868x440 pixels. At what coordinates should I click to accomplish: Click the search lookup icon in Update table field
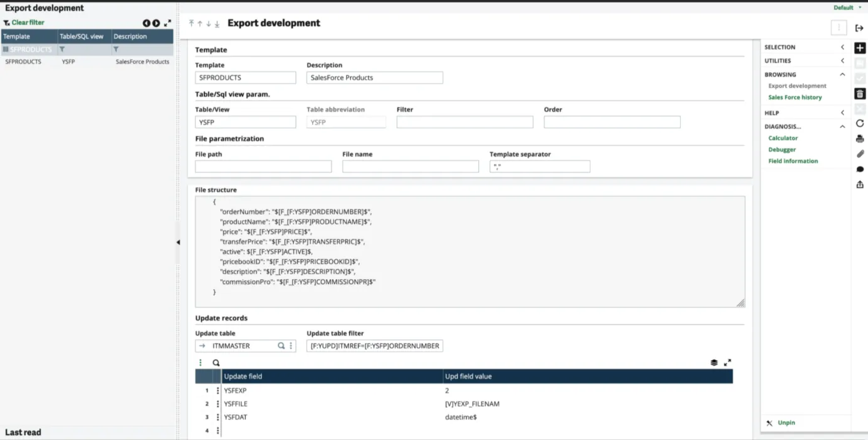pos(281,346)
